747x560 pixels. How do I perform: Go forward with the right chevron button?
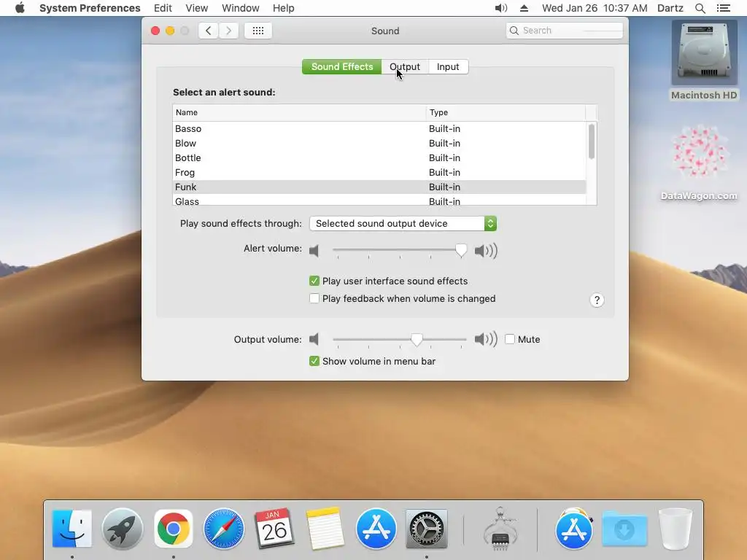228,31
